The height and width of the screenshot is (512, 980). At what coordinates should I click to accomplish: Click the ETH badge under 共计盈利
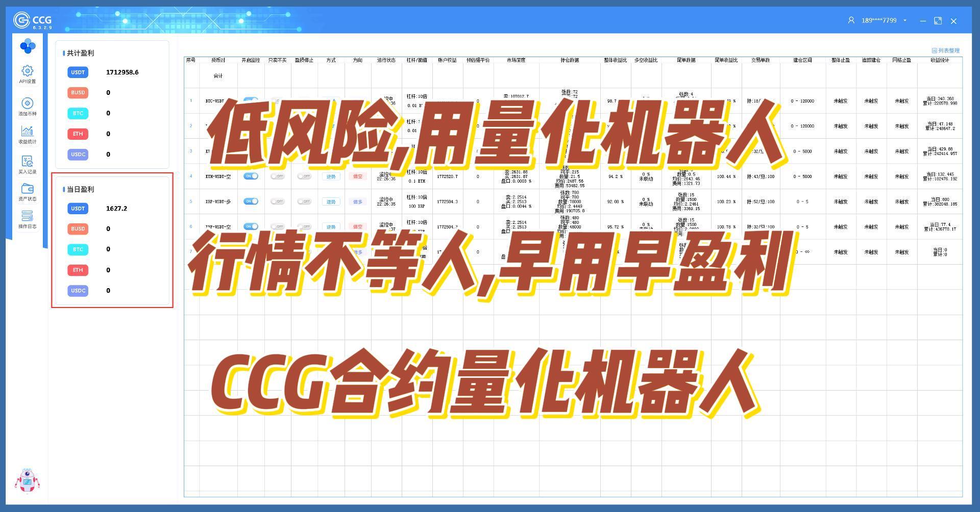pyautogui.click(x=78, y=134)
